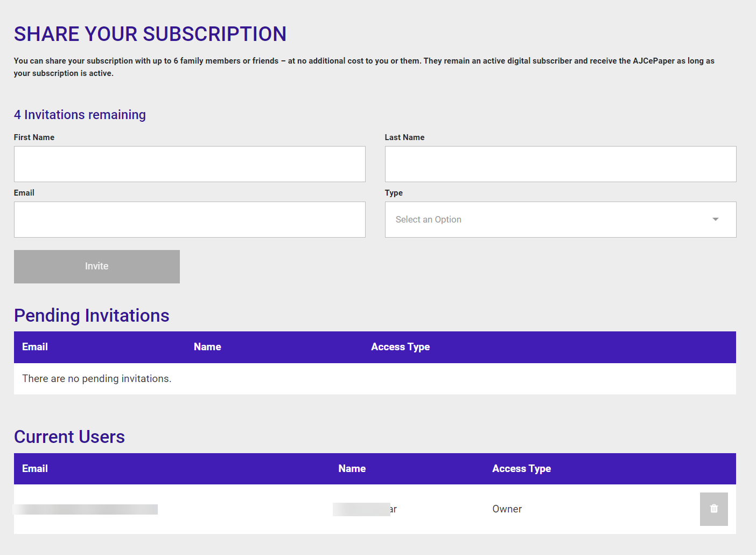Click the Pending Invitations section heading
756x555 pixels.
pyautogui.click(x=92, y=316)
